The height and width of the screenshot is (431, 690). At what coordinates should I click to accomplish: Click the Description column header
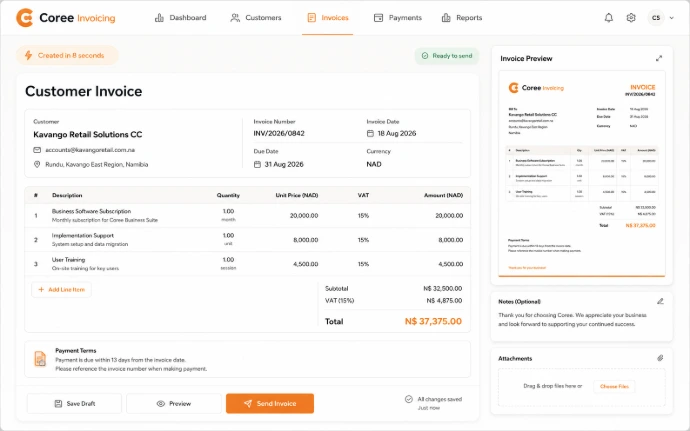coord(67,195)
